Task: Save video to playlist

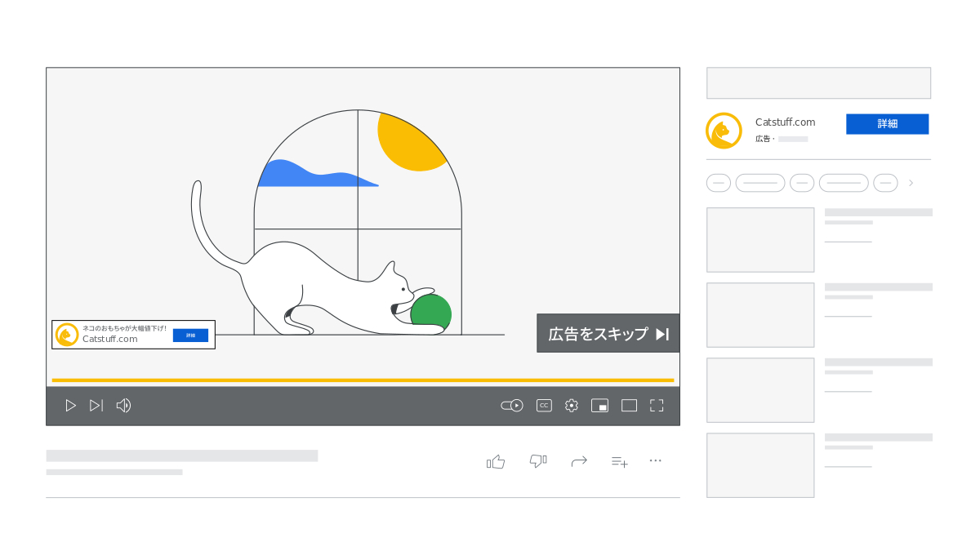Action: click(x=620, y=461)
